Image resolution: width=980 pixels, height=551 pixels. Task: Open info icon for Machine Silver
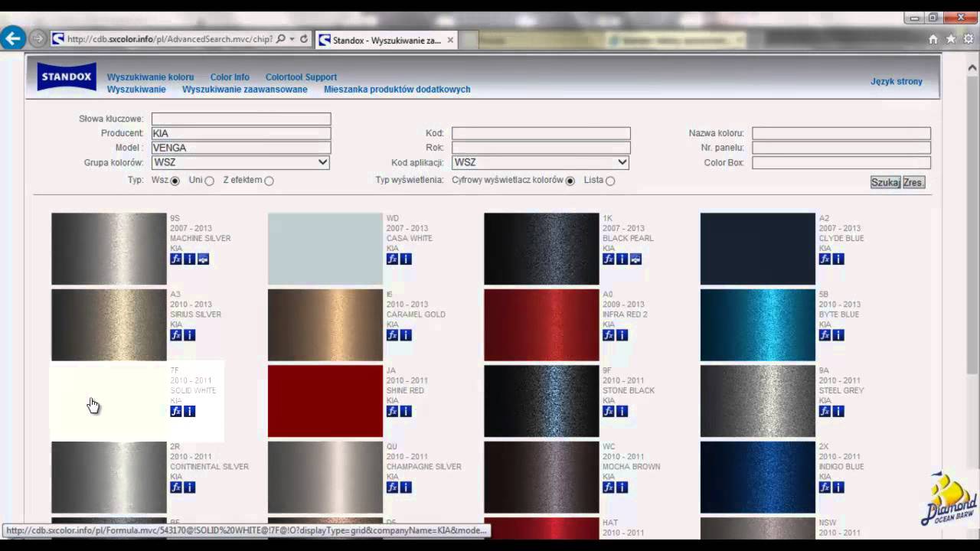point(189,259)
